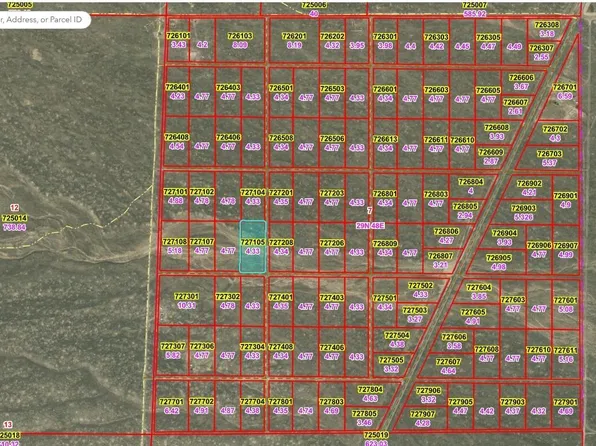
Task: Pick parcel label 726702
Action: coord(555,129)
